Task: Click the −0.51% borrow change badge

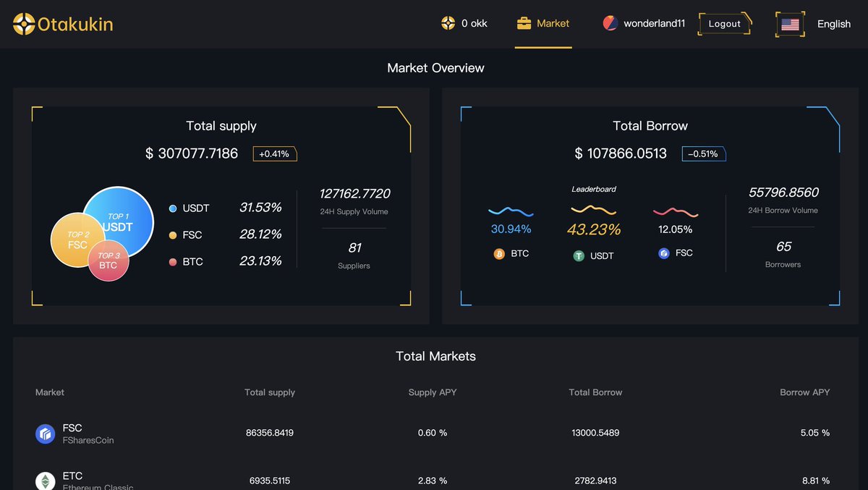Action: tap(704, 153)
